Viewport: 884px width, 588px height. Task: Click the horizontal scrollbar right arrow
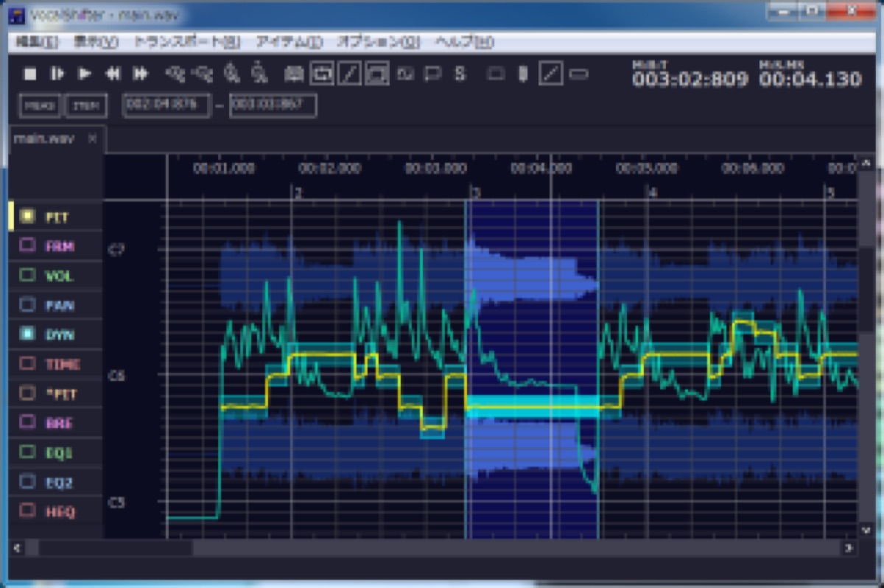[849, 547]
